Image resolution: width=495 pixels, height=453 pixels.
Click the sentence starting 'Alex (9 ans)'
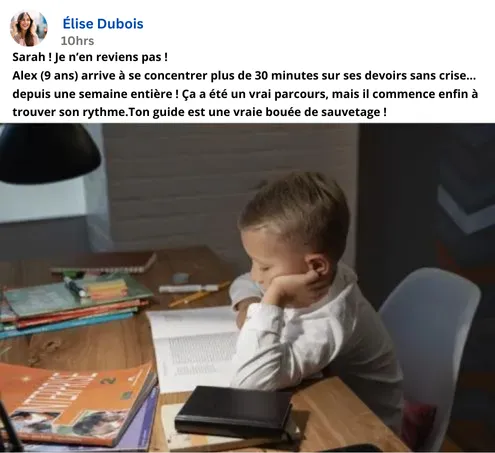pos(244,76)
